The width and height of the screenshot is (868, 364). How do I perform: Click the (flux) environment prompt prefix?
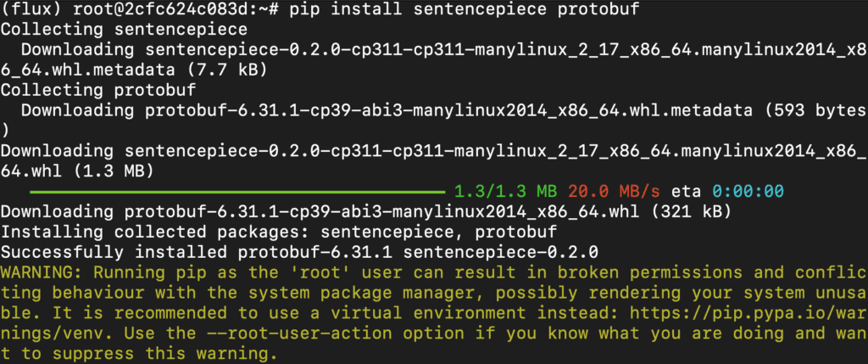(x=31, y=10)
